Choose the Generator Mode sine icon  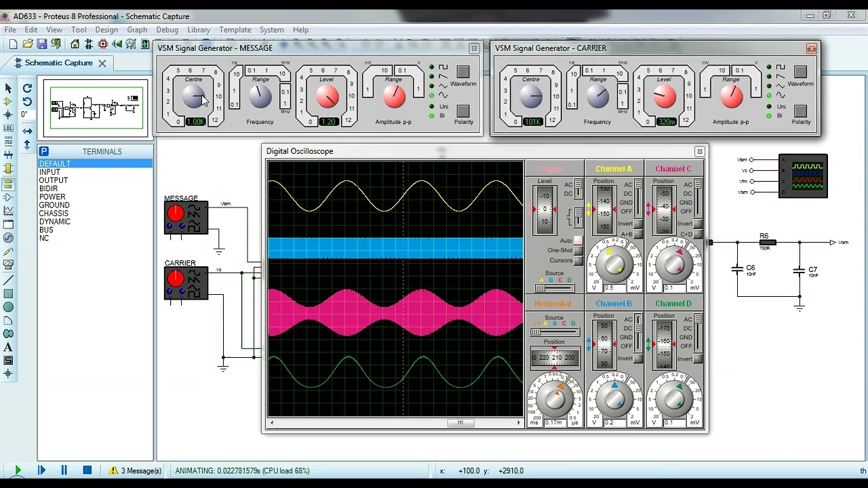click(8, 238)
